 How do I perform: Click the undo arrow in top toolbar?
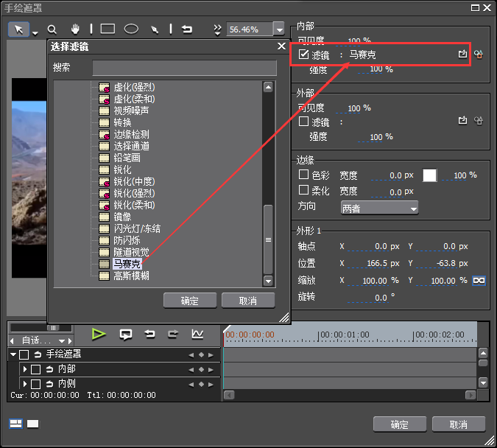pyautogui.click(x=187, y=29)
